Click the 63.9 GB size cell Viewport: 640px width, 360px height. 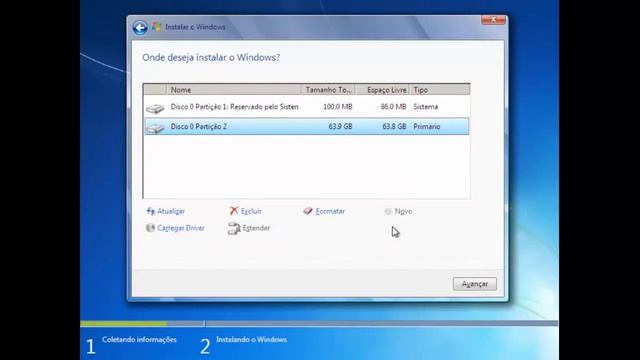(x=340, y=127)
